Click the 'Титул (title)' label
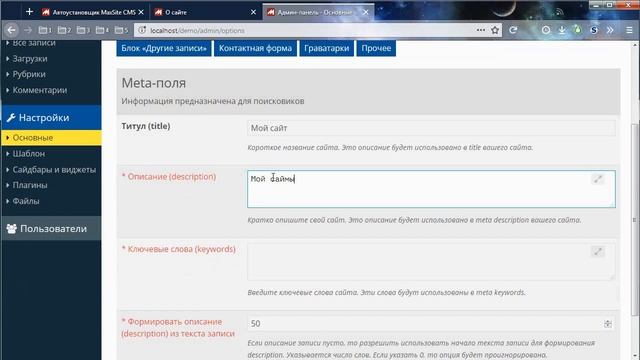 click(x=146, y=126)
